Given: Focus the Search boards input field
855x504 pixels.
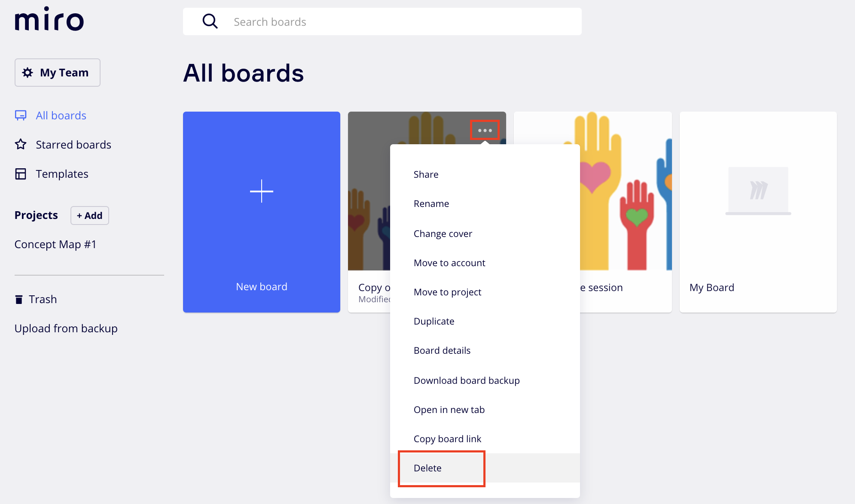Looking at the screenshot, I should (382, 21).
